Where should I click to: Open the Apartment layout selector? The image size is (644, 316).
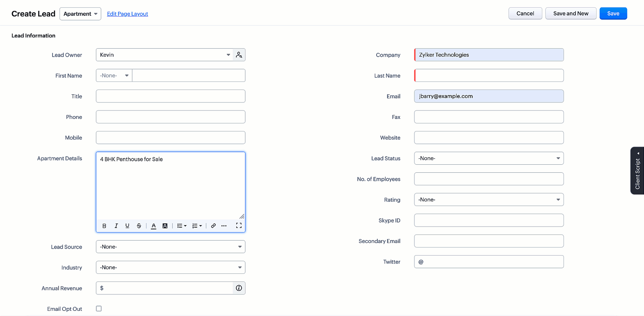(80, 14)
